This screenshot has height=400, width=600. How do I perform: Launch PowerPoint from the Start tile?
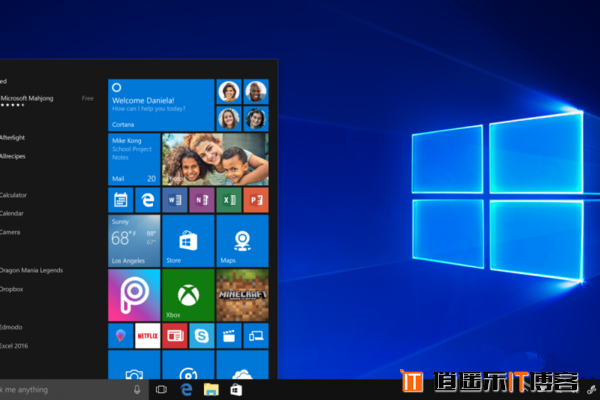[x=256, y=200]
